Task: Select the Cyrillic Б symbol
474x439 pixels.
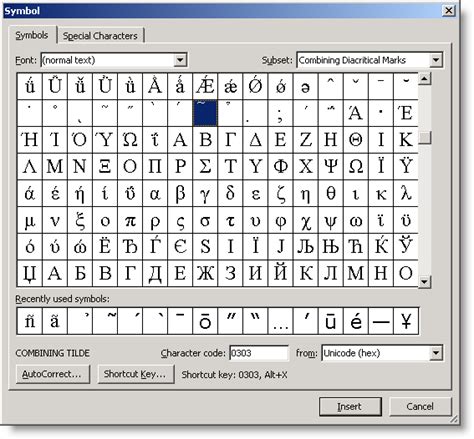Action: point(80,273)
